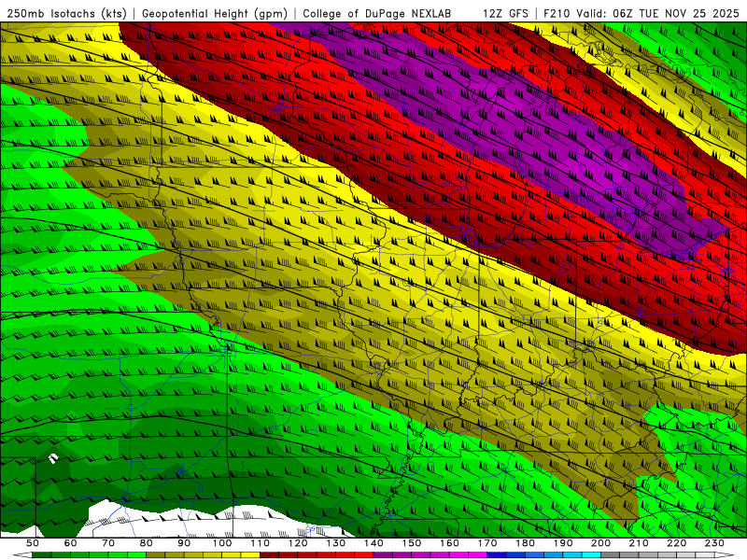This screenshot has height=560, width=747.
Task: Click the legend value 60
Action: (x=71, y=543)
